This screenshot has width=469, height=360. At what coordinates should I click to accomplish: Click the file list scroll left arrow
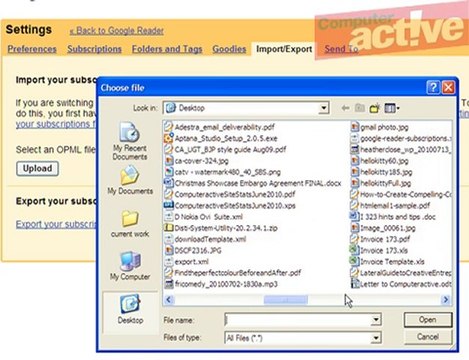tap(169, 300)
